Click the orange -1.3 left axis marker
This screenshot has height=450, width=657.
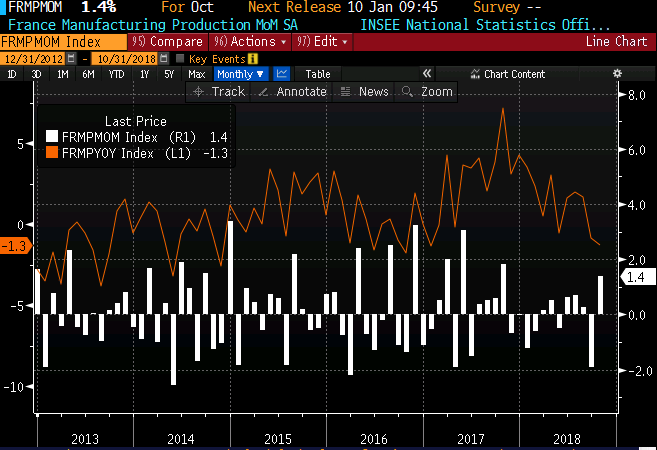(16, 246)
